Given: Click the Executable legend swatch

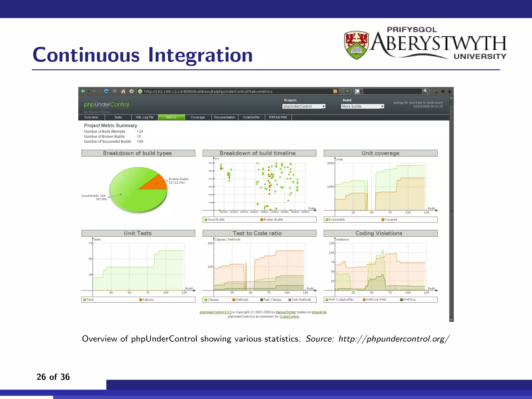Looking at the screenshot, I should pos(327,220).
